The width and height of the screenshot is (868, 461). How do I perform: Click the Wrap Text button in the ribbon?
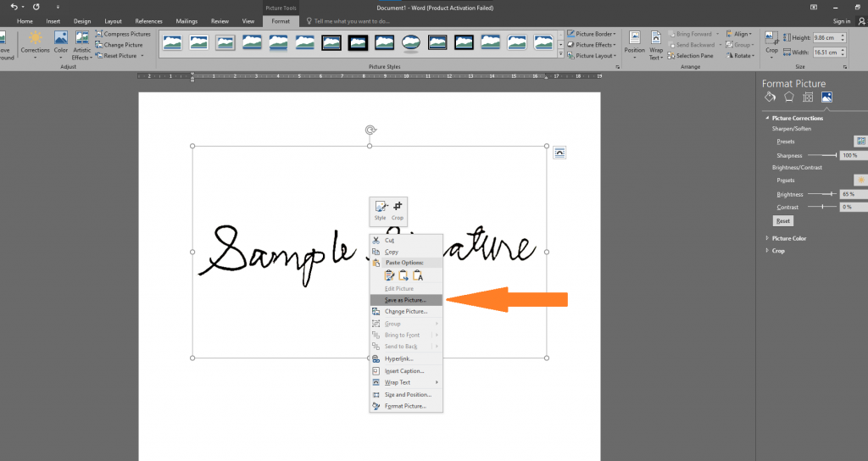pos(656,42)
